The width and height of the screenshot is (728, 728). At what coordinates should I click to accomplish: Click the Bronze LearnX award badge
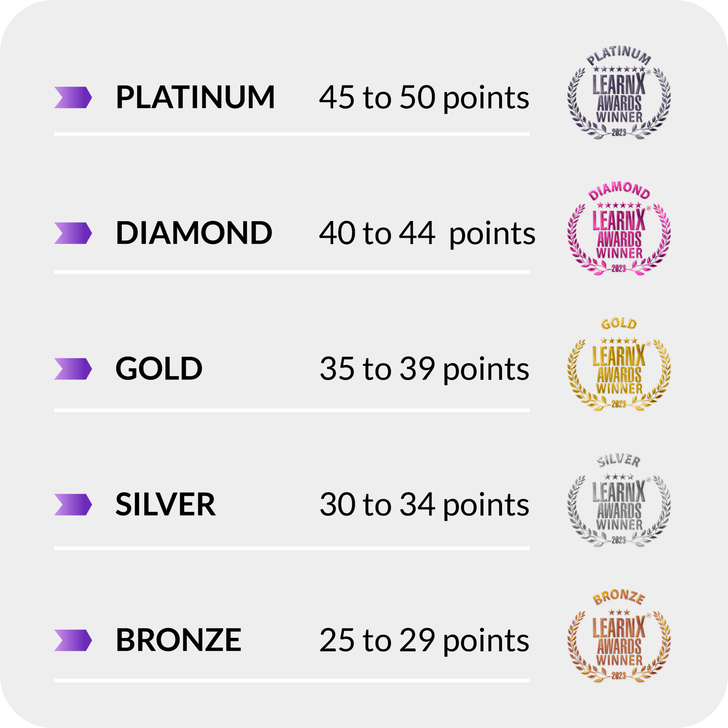pos(619,638)
